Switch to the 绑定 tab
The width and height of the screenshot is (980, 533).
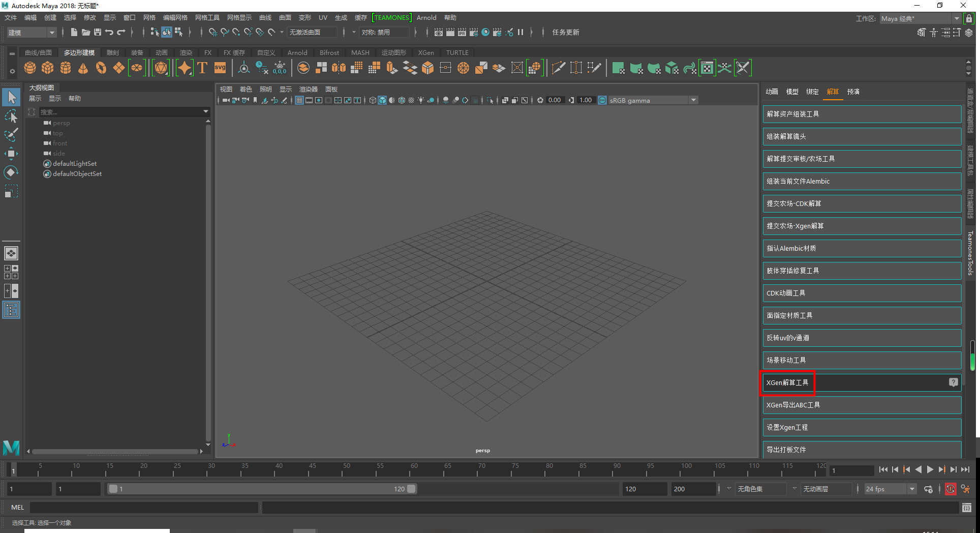pyautogui.click(x=812, y=92)
